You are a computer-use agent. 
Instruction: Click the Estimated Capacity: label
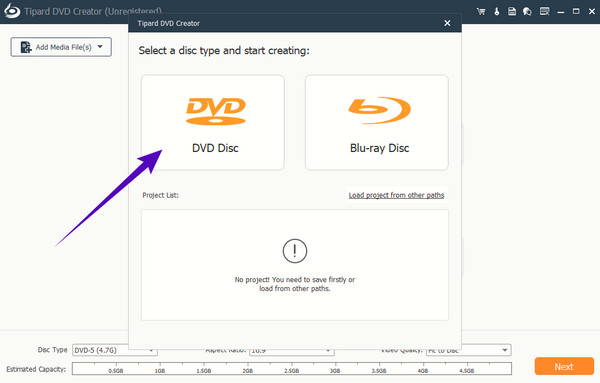click(36, 369)
